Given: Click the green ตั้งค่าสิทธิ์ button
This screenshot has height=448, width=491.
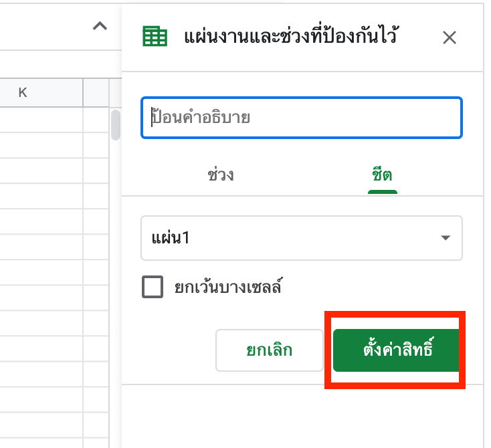Looking at the screenshot, I should [397, 350].
